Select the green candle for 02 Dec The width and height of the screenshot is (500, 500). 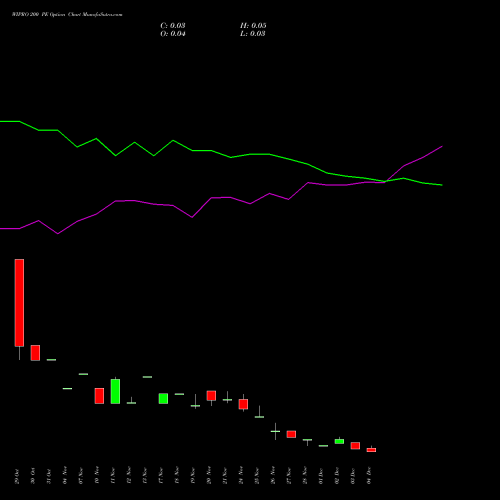(x=339, y=441)
